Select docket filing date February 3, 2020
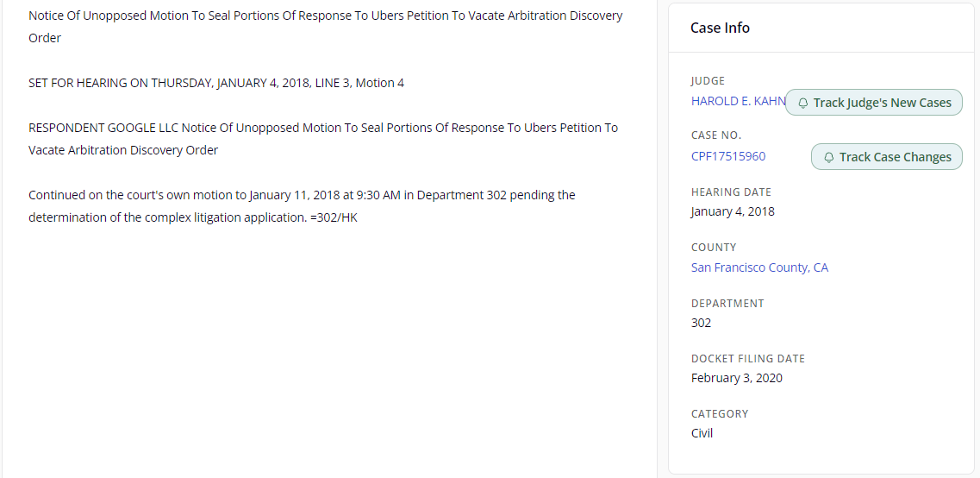This screenshot has width=980, height=478. [736, 378]
